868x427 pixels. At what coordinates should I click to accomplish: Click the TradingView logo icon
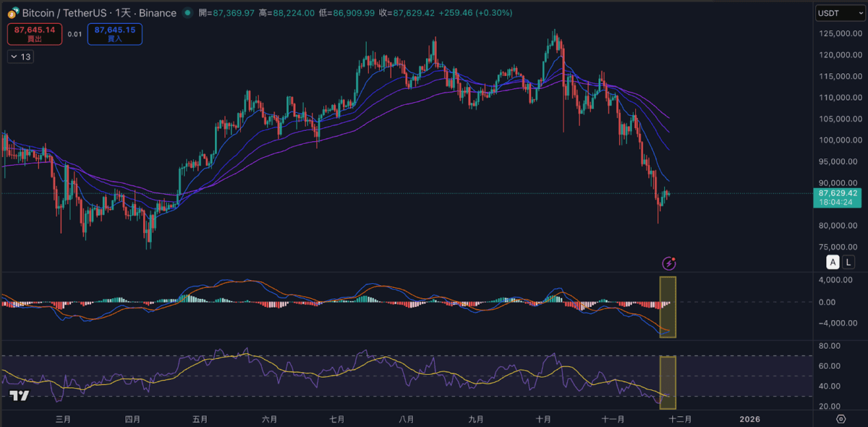point(19,395)
